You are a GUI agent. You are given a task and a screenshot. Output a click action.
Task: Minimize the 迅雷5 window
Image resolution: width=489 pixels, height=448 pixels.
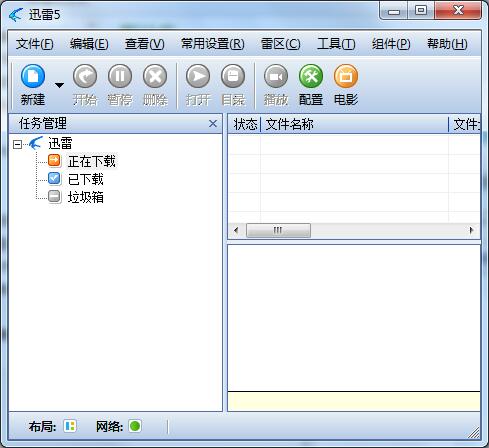pos(394,11)
